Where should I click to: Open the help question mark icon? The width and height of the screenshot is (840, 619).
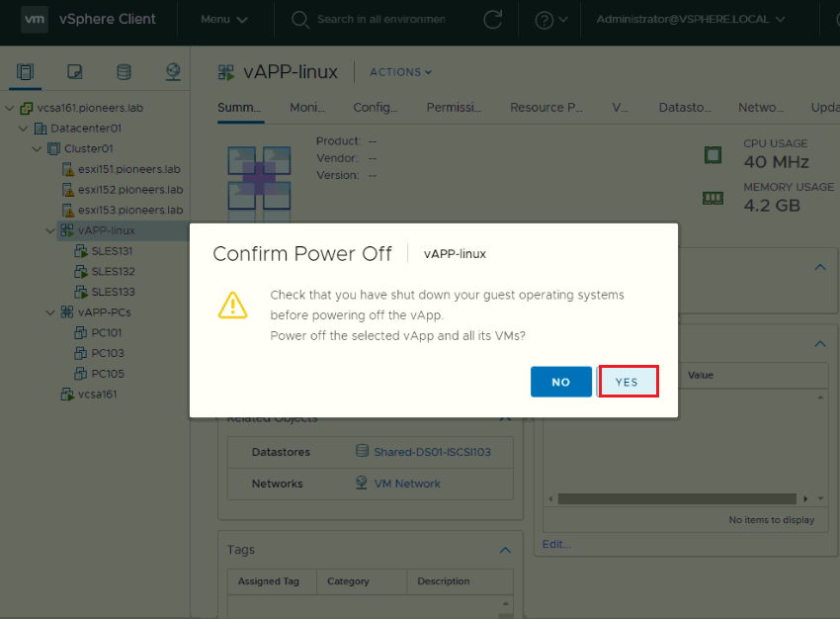pyautogui.click(x=545, y=21)
